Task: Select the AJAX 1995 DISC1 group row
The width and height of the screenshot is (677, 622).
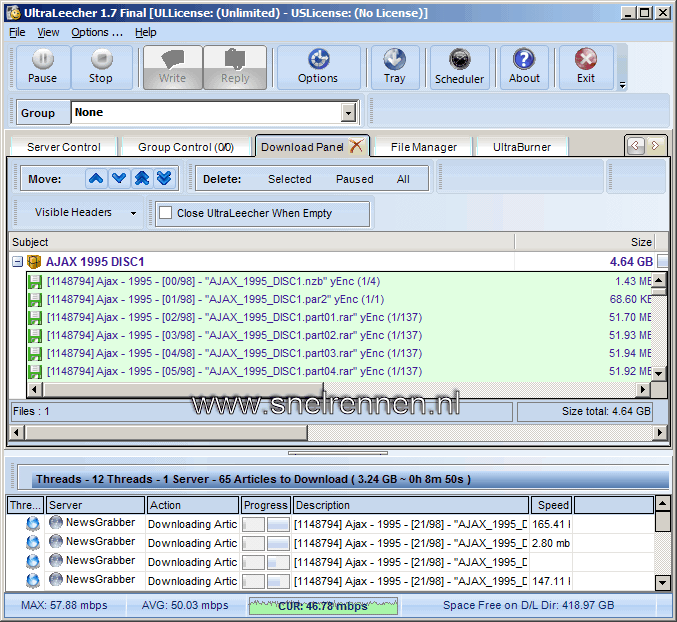Action: (339, 262)
